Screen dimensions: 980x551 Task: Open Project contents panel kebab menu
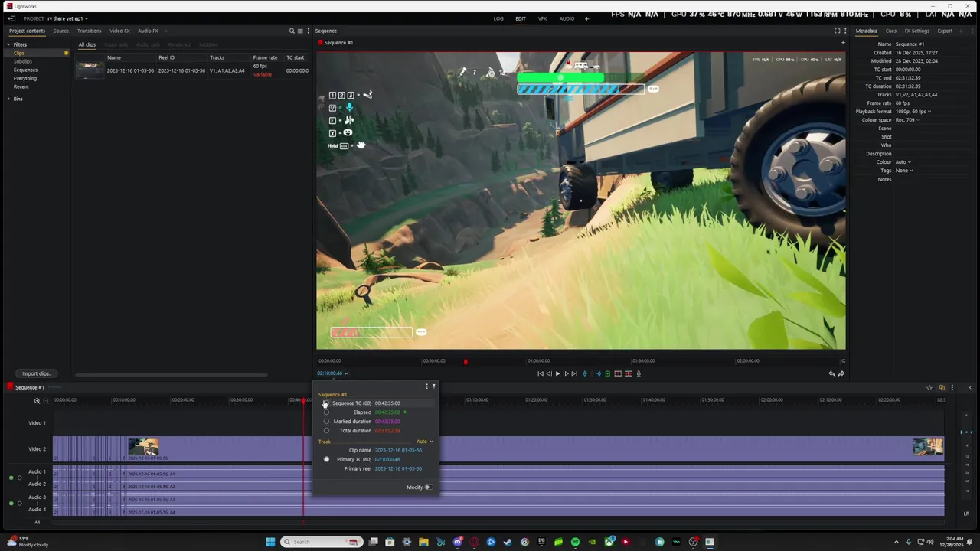pyautogui.click(x=309, y=31)
